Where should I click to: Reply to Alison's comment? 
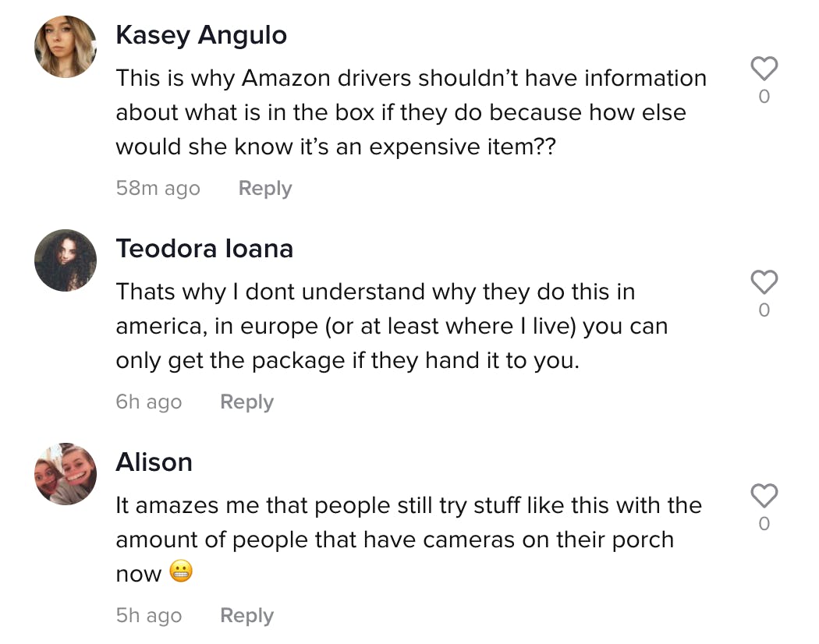pos(246,616)
